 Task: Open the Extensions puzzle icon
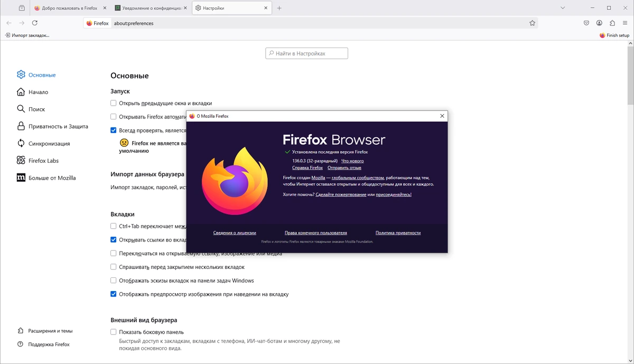click(x=612, y=23)
